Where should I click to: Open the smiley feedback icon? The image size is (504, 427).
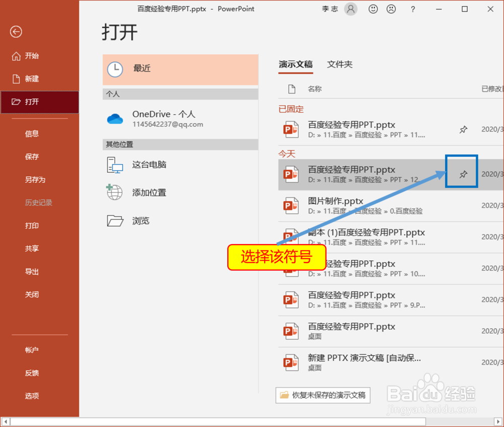(x=373, y=9)
